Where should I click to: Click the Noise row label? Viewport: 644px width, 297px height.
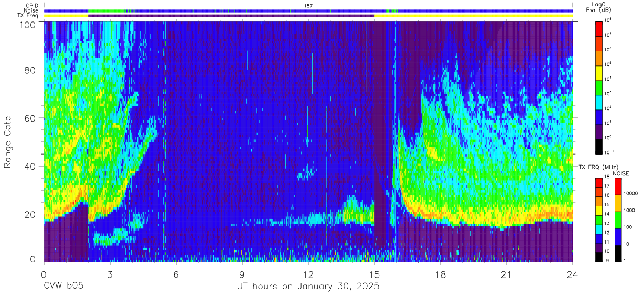[31, 10]
